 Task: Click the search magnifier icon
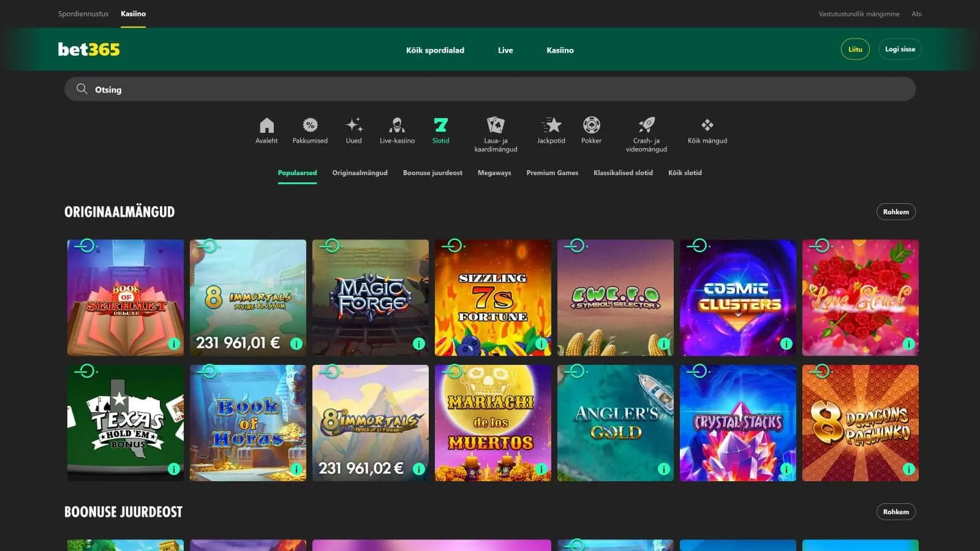(x=81, y=89)
